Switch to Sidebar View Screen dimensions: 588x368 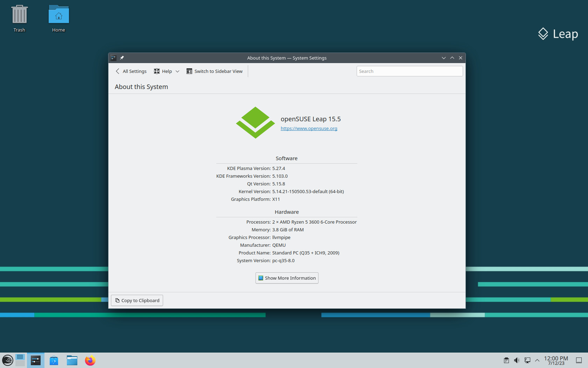pos(215,71)
